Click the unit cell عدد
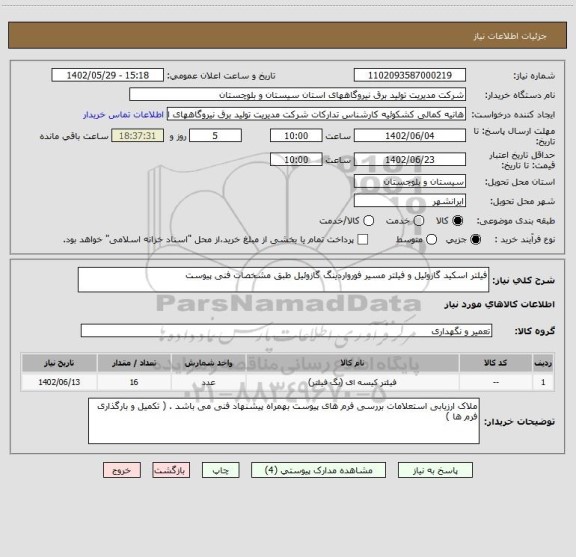The width and height of the screenshot is (576, 557). [208, 382]
